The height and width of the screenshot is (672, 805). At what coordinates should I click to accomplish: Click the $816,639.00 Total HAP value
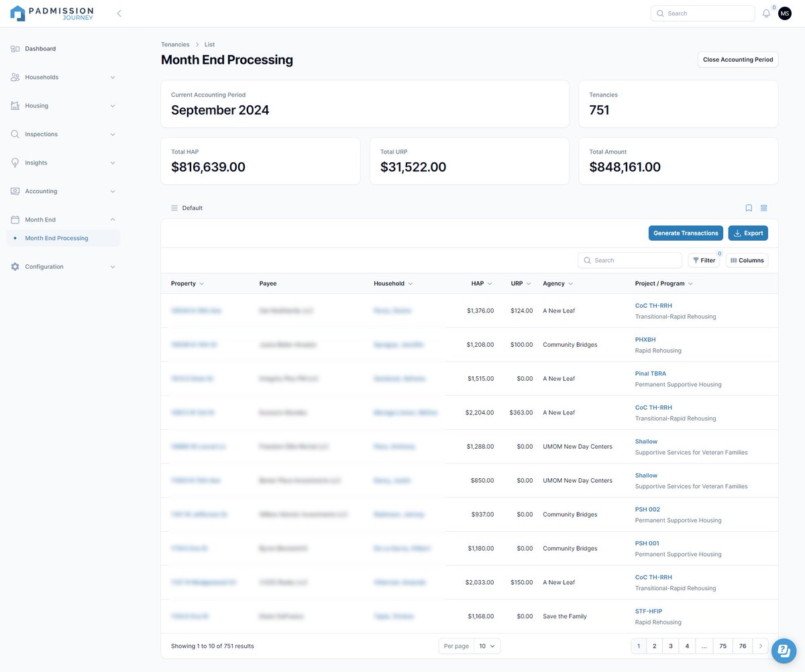[208, 167]
